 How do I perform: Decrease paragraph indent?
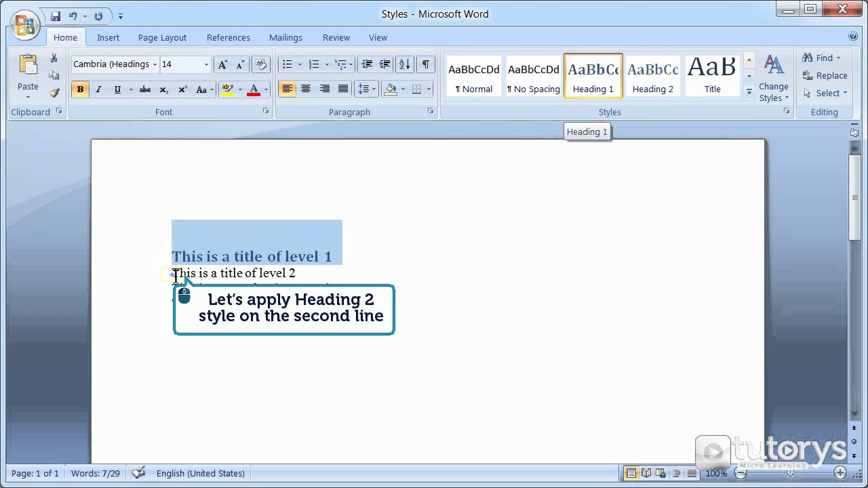pyautogui.click(x=367, y=64)
